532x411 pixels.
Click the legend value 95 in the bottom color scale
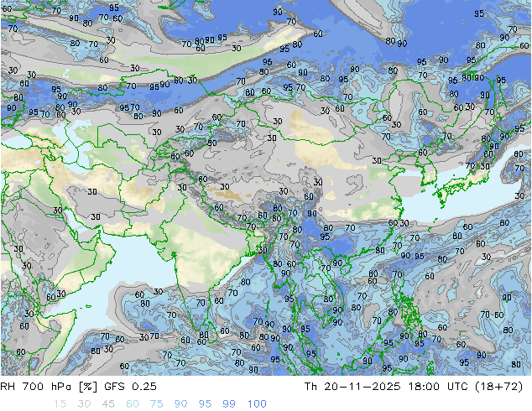[205, 404]
